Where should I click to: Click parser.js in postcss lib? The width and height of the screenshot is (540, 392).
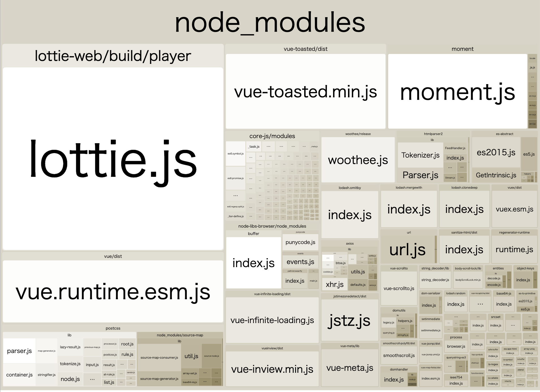point(19,351)
